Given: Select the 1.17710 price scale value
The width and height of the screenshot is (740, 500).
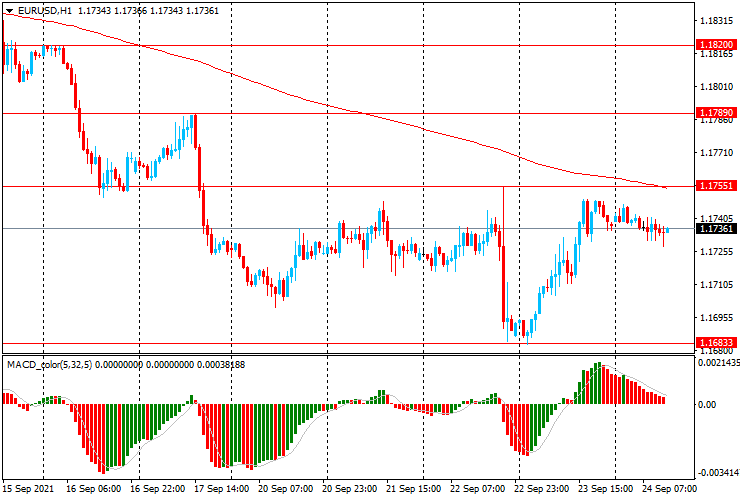Looking at the screenshot, I should [716, 153].
